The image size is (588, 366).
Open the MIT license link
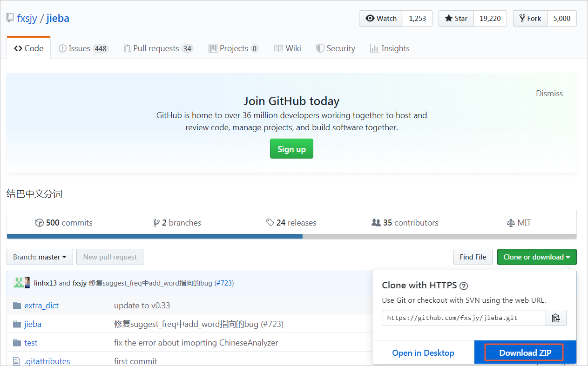(x=519, y=223)
